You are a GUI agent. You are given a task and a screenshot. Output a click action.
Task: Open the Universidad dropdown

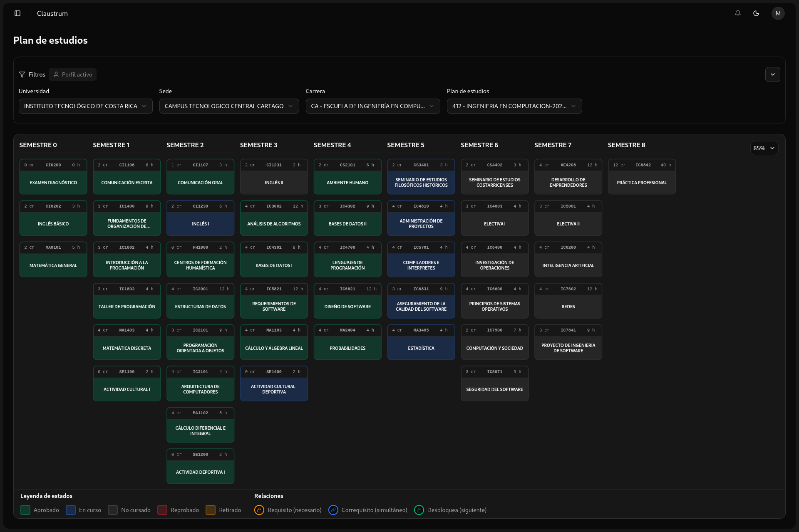coord(85,106)
